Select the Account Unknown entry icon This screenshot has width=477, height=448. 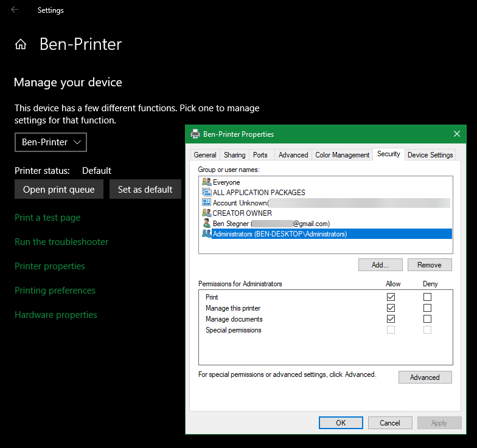click(206, 202)
